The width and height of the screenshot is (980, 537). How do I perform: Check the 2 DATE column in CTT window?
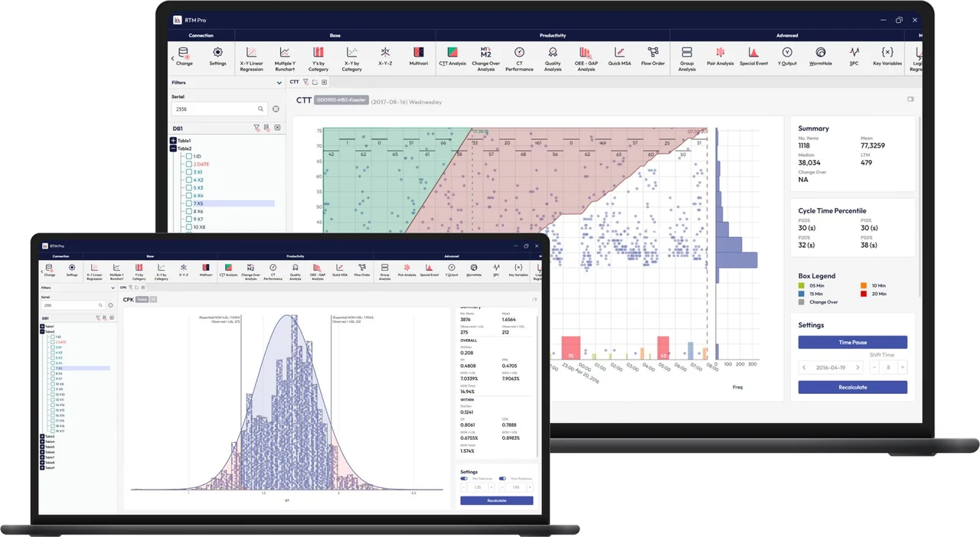(188, 164)
